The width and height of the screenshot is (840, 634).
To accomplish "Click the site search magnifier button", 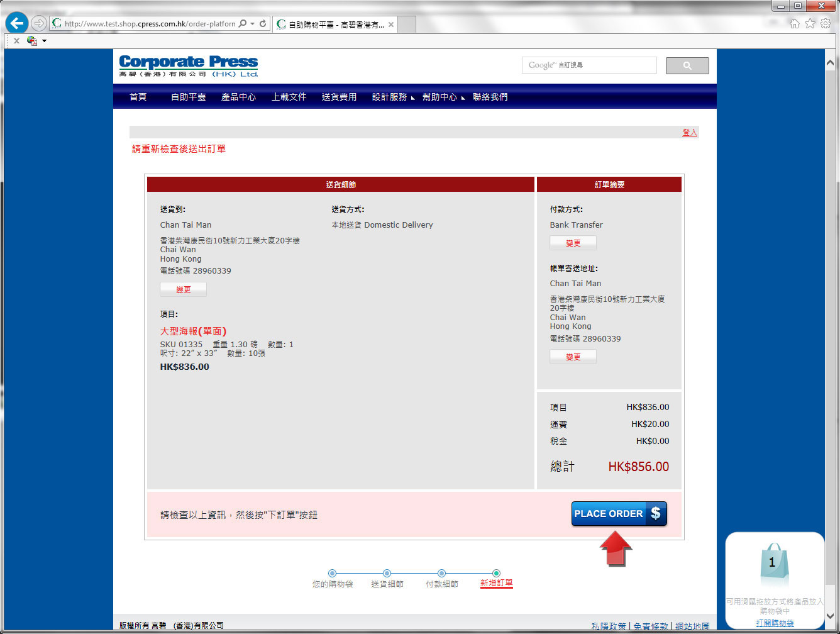I will [687, 65].
